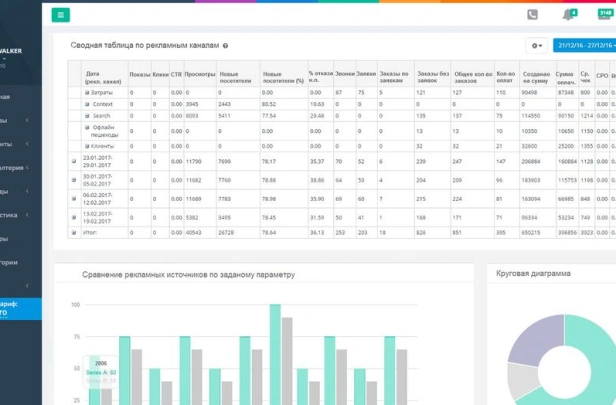Open notifications bell icon
The width and height of the screenshot is (616, 405).
(568, 15)
